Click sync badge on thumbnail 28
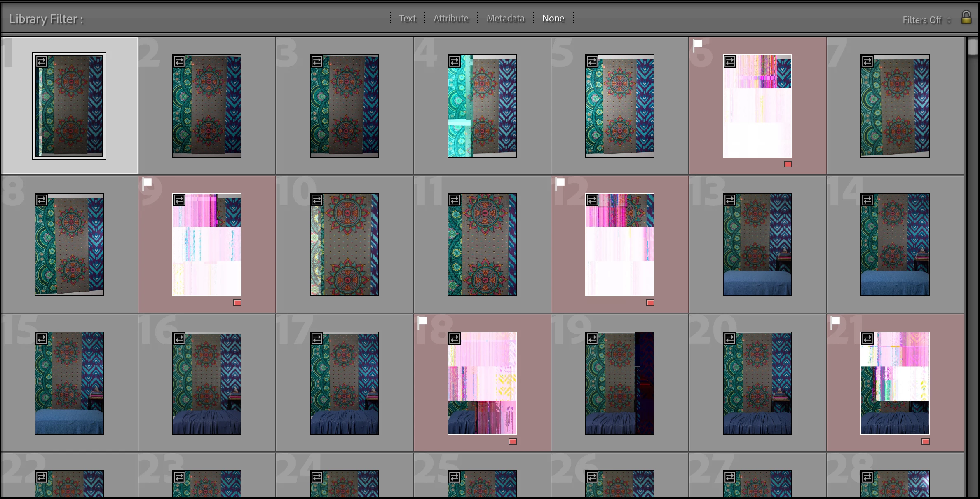The width and height of the screenshot is (980, 499). coord(867,477)
